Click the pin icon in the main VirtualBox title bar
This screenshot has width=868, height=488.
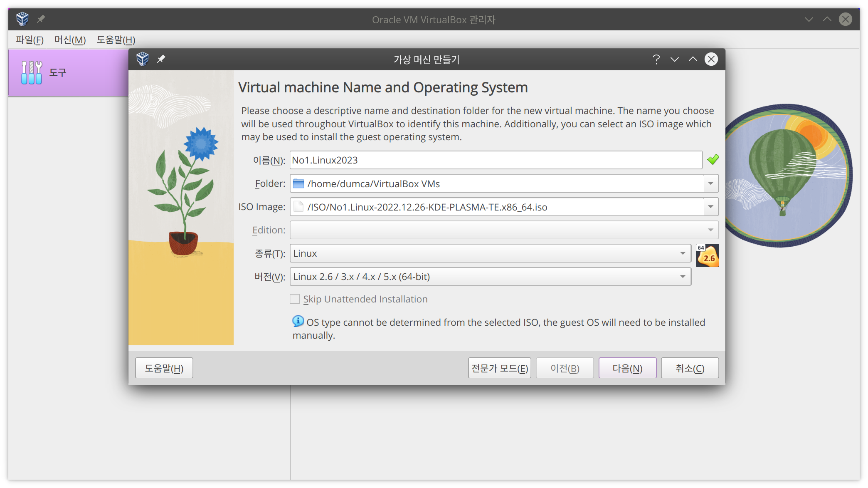[x=41, y=19]
